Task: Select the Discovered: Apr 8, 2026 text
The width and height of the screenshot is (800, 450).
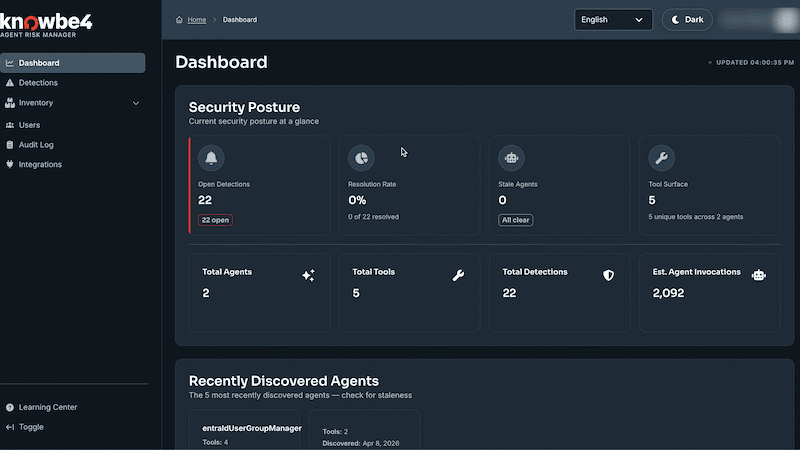Action: coord(361,443)
